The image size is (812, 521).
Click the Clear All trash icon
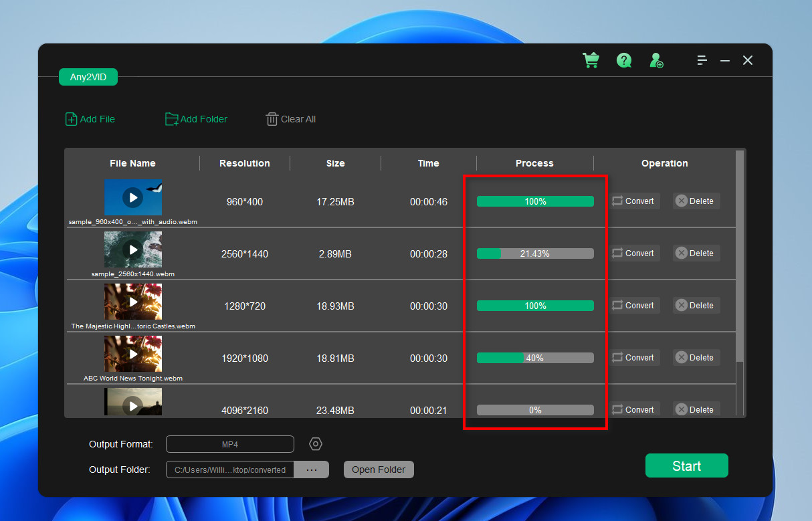(272, 118)
